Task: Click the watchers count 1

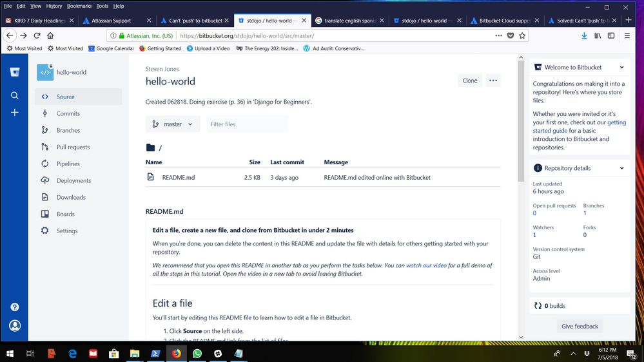Action: pos(534,234)
